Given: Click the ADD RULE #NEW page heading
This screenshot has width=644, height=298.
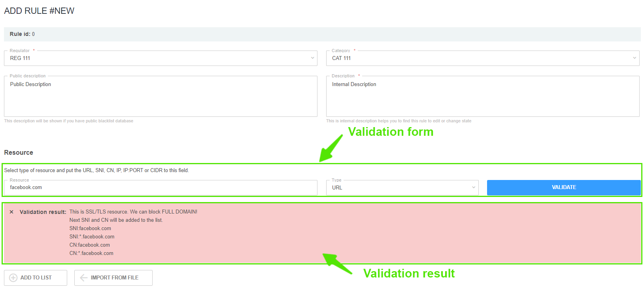Looking at the screenshot, I should [39, 11].
